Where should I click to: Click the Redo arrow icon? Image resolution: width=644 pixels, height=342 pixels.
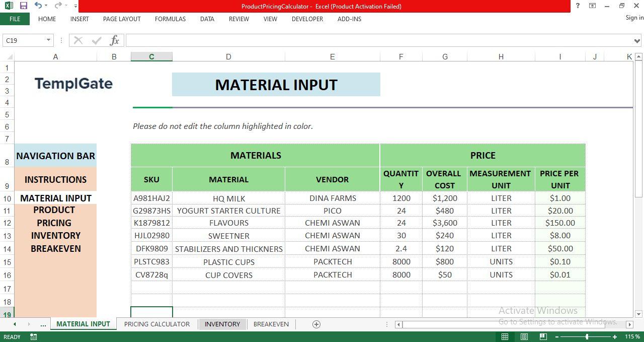click(x=58, y=6)
